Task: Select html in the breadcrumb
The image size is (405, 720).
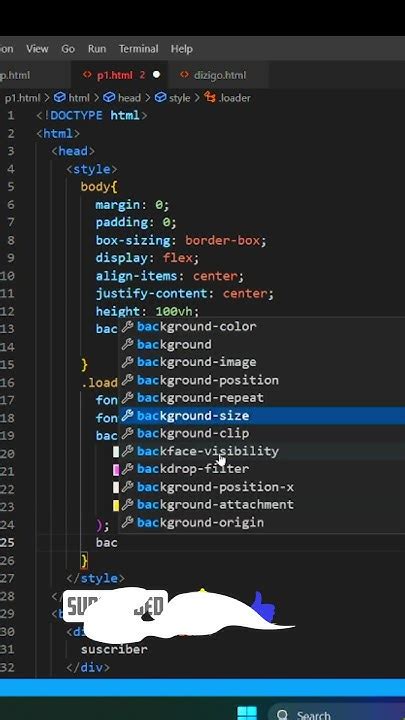Action: point(79,98)
